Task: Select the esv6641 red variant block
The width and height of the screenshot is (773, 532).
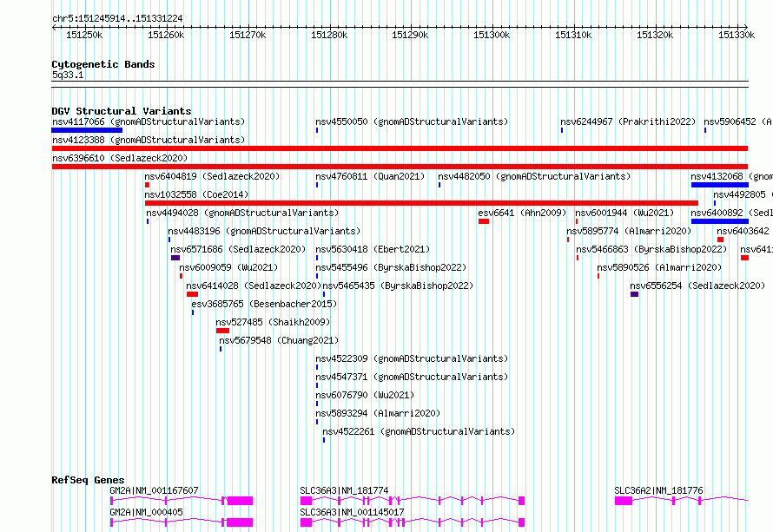Action: 484,221
